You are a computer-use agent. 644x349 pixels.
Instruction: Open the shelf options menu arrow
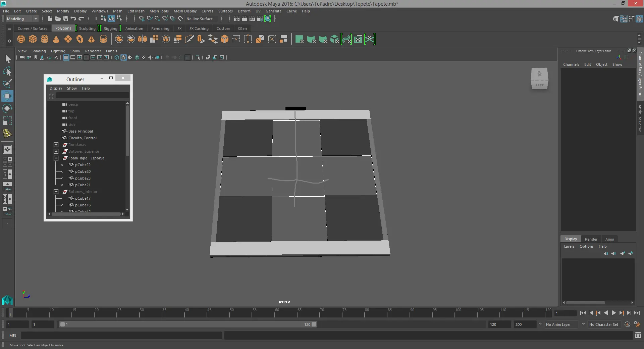(x=9, y=41)
